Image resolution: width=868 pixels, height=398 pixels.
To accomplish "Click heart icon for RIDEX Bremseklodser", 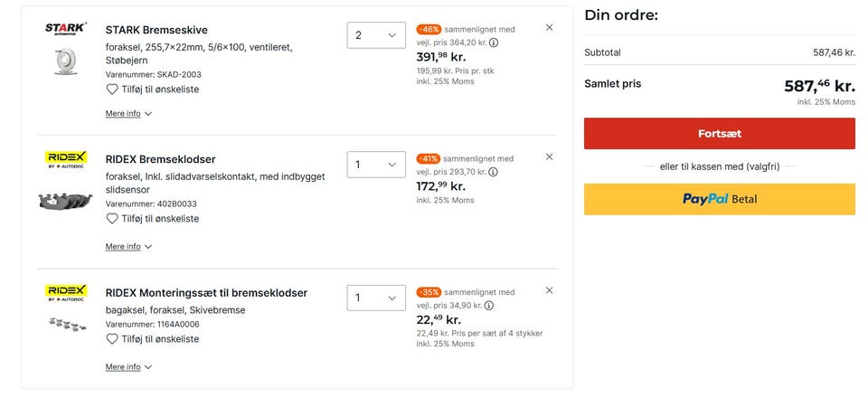I will coord(112,219).
